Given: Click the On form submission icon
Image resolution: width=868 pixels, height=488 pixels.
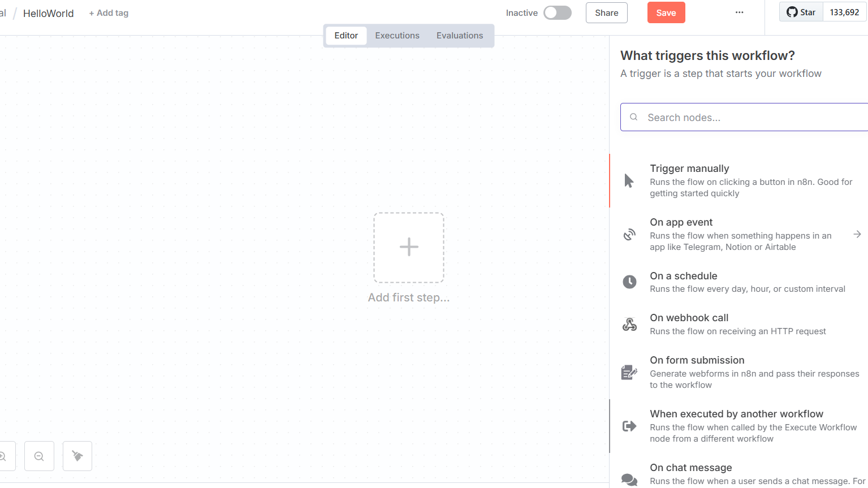Looking at the screenshot, I should tap(629, 372).
